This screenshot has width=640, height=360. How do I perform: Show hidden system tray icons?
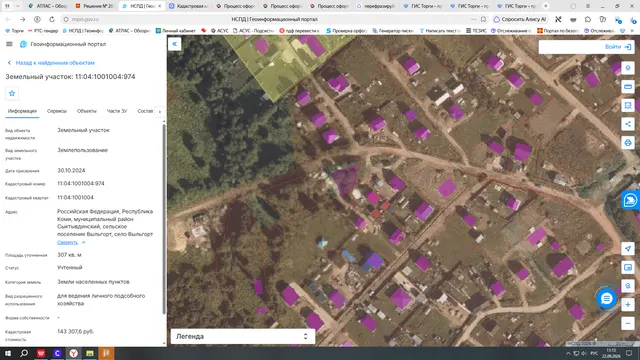click(568, 353)
